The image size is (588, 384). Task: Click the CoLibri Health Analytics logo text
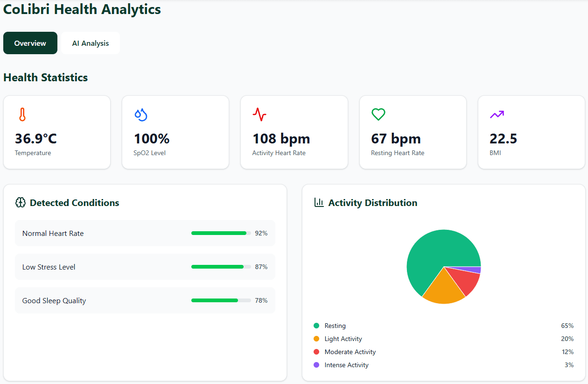point(82,9)
